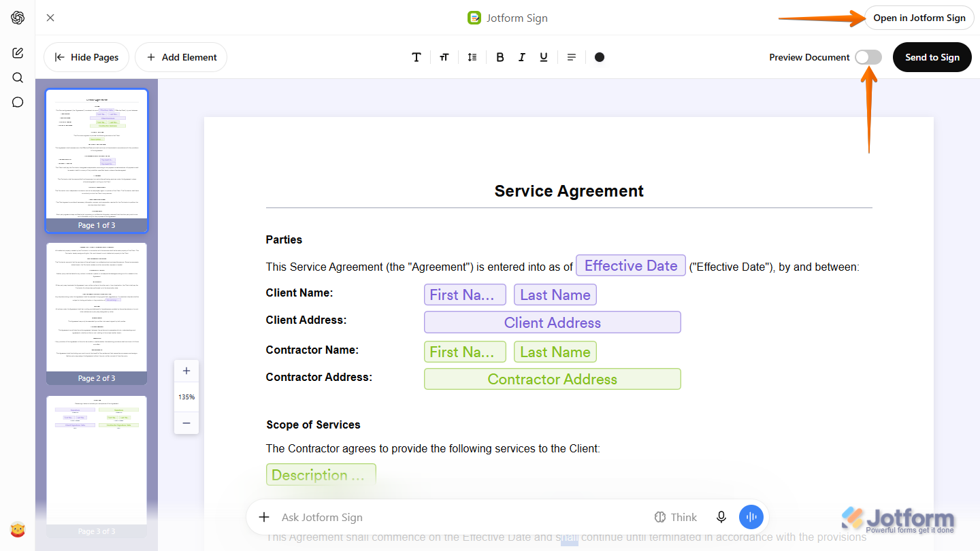Viewport: 980px width, 551px height.
Task: Select the Contractor Address field
Action: click(553, 379)
